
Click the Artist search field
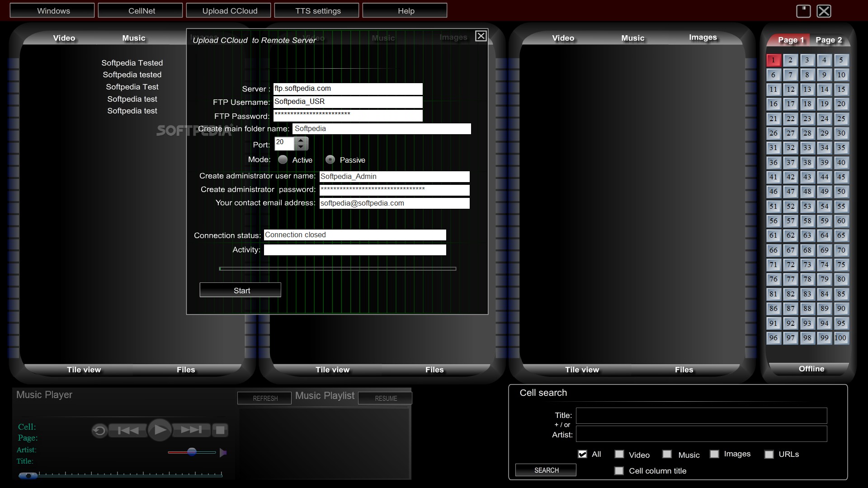pyautogui.click(x=702, y=434)
